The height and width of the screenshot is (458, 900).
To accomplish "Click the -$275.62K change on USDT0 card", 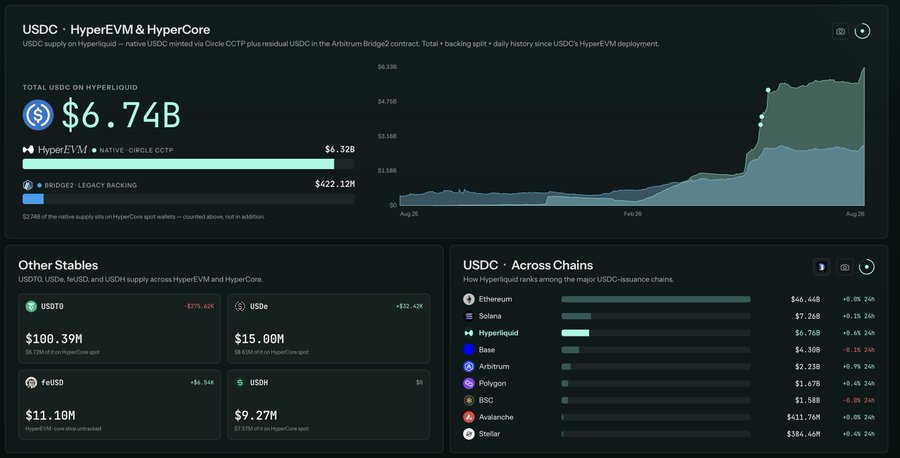I will pyautogui.click(x=199, y=306).
